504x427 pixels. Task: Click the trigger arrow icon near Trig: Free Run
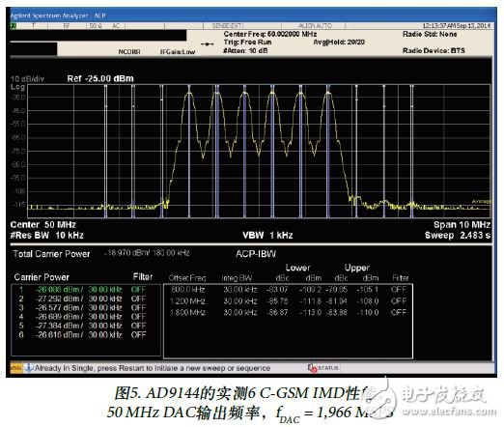tap(208, 44)
